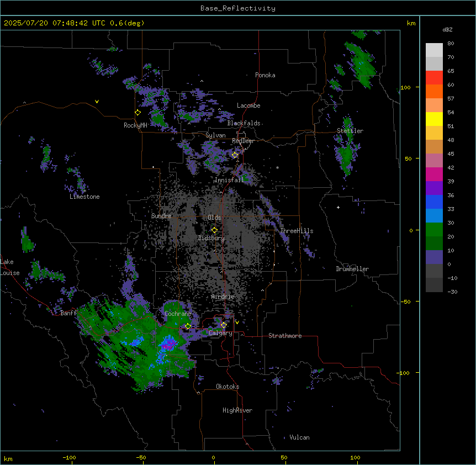Image resolution: width=476 pixels, height=465 pixels.
Task: Click the Okotoks label
Action: pyautogui.click(x=228, y=387)
